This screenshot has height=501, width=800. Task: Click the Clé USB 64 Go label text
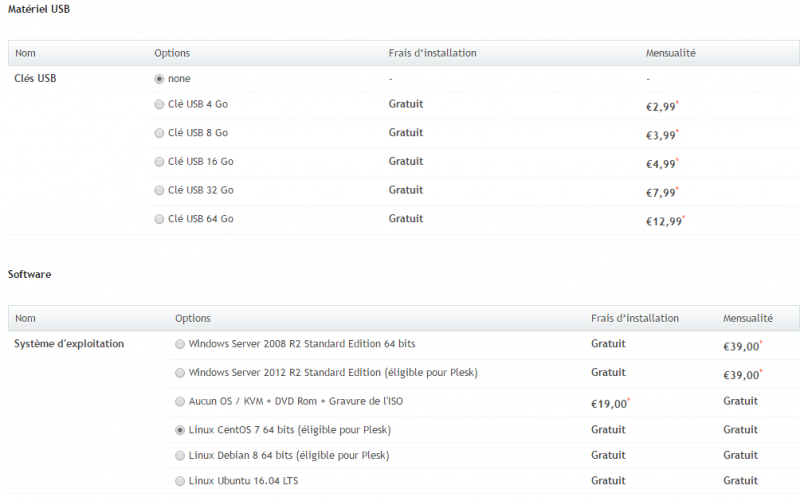[x=201, y=219]
